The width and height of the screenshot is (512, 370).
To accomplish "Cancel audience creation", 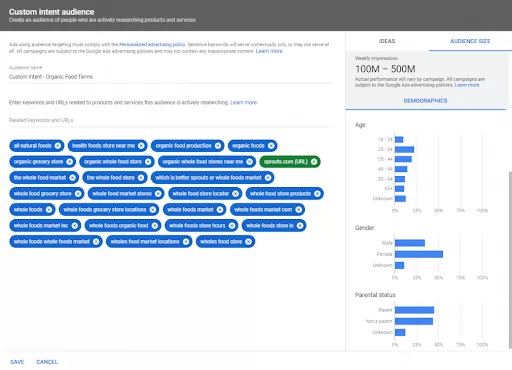I will click(47, 362).
